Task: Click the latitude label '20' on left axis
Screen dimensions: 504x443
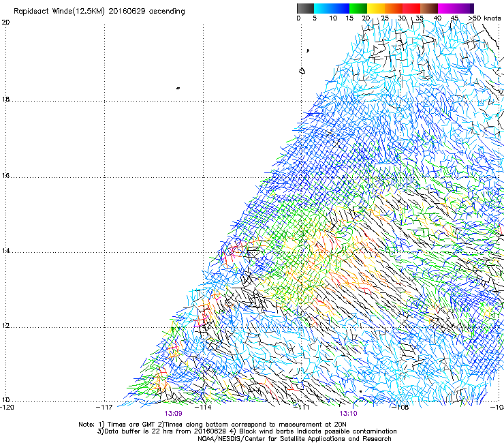Action: (5, 22)
